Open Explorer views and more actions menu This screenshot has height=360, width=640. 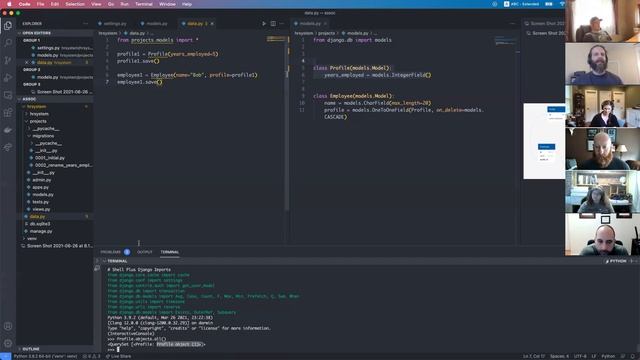tap(85, 24)
